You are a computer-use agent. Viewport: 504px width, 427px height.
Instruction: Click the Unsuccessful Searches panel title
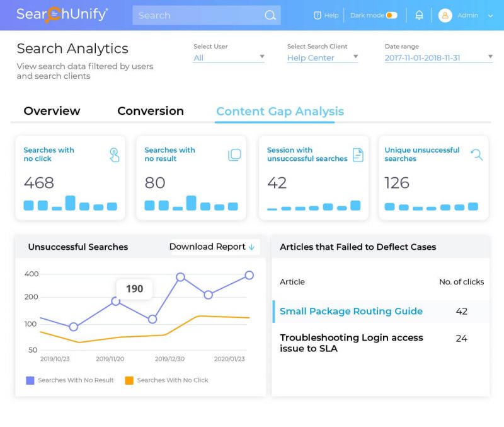(78, 247)
